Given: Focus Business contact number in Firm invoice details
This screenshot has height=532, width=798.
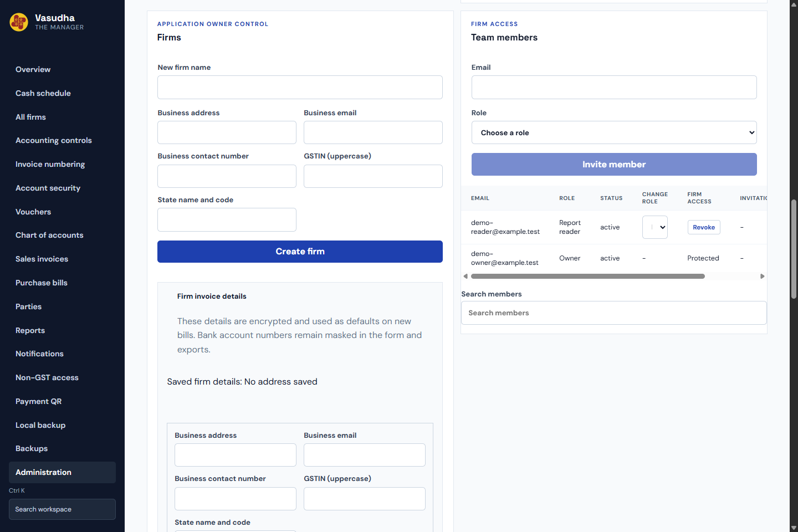Looking at the screenshot, I should click(x=236, y=499).
